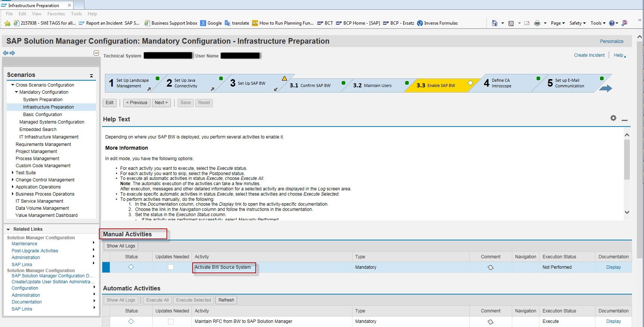Click the favorites star icon in bookmarks bar
The image size is (644, 327).
(x=7, y=23)
